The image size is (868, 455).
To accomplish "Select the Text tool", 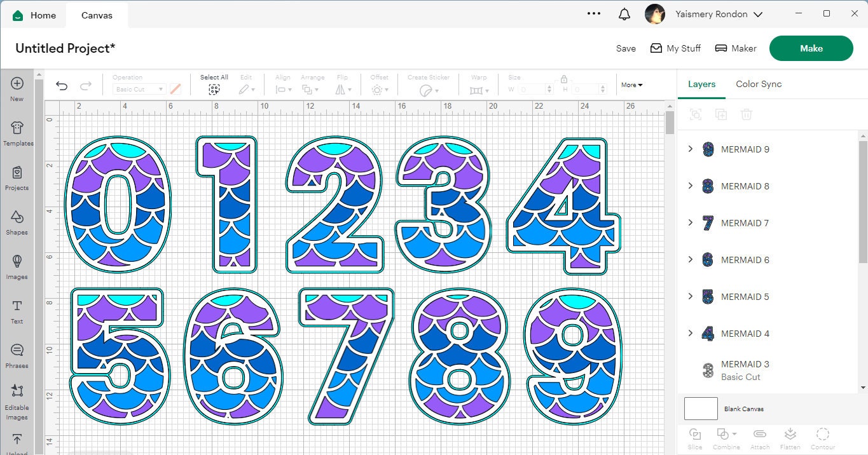I will tap(17, 311).
